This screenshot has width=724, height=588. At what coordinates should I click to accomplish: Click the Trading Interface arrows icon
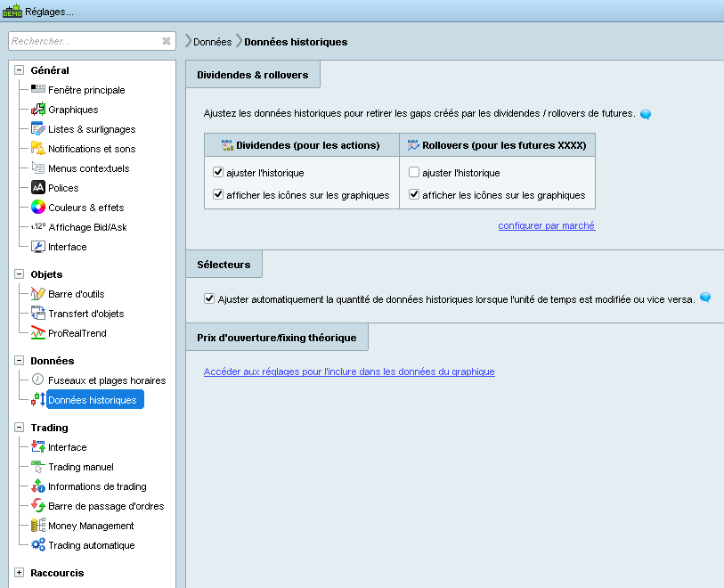pyautogui.click(x=38, y=446)
